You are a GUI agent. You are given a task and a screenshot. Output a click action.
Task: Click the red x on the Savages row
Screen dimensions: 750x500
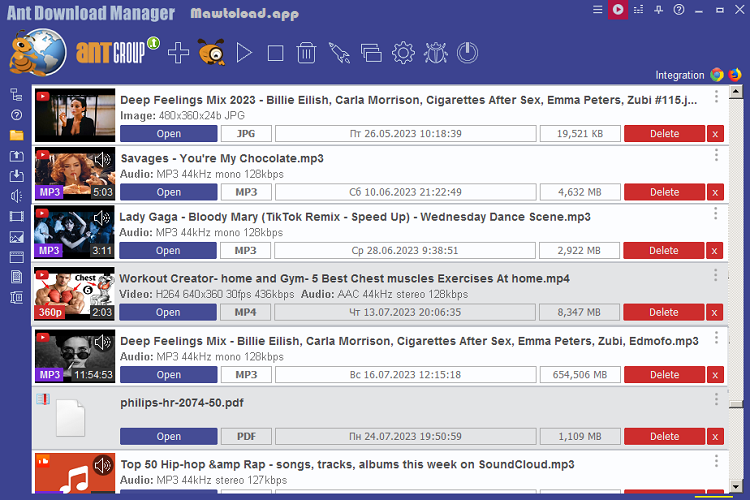[716, 192]
